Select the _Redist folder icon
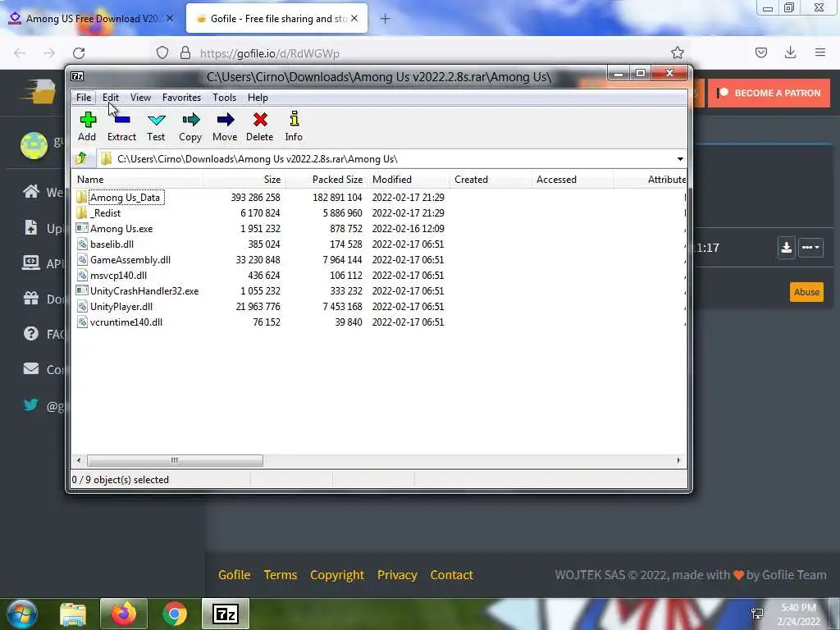The image size is (840, 630). coord(81,212)
